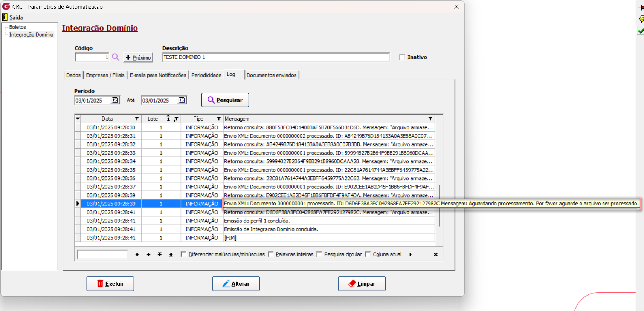644x311 pixels.
Task: Click the grid search text box
Action: [102, 254]
